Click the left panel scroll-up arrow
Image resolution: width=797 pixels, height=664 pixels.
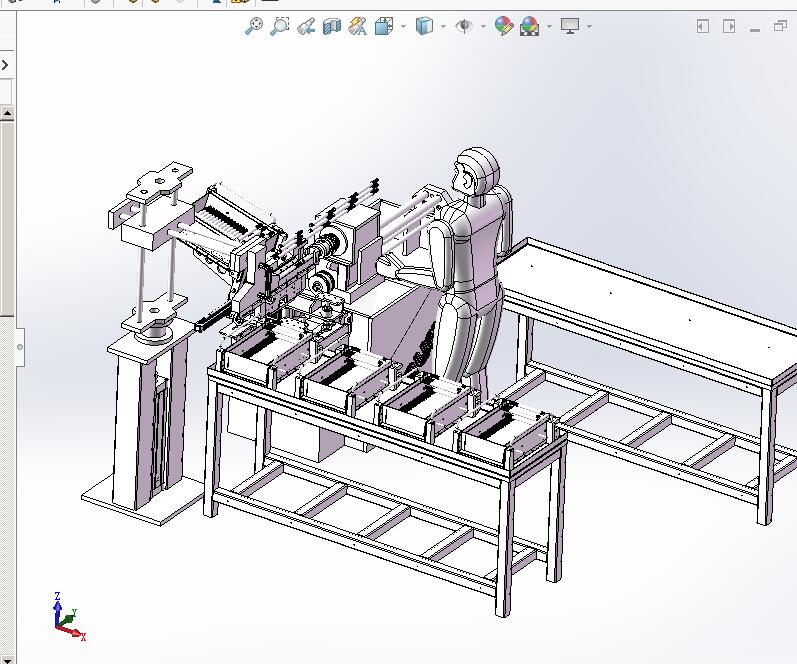[x=7, y=113]
